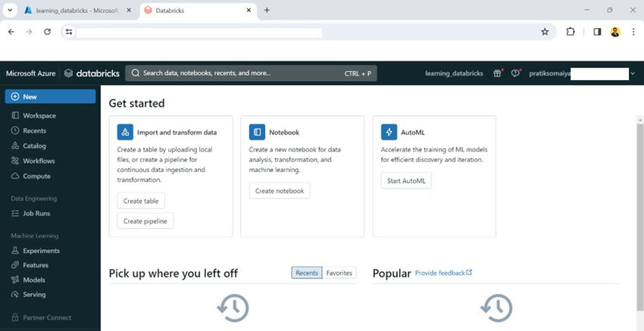Image resolution: width=644 pixels, height=331 pixels.
Task: Click the Import and transform data icon
Action: [126, 132]
